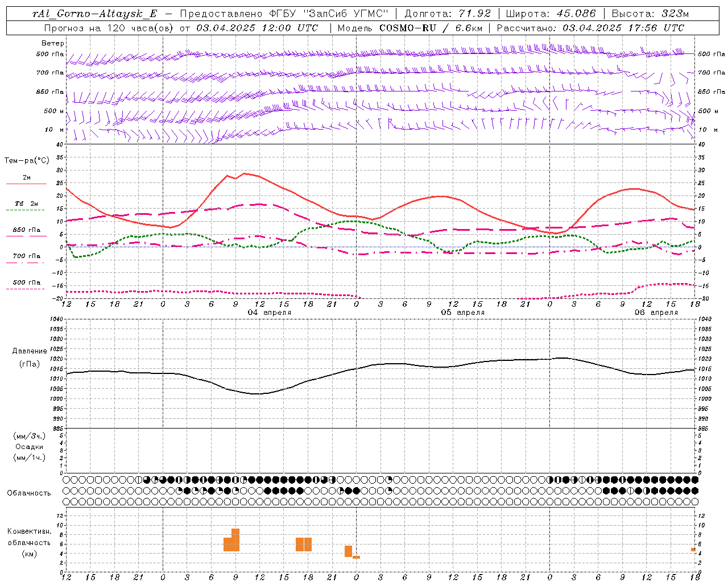This screenshot has width=728, height=582.
Task: Select the 500 м wind level label at left
Action: [x=54, y=111]
